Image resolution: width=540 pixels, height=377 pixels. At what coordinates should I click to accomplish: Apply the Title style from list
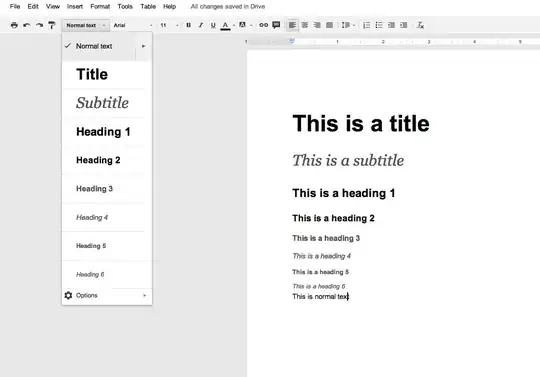tap(92, 74)
